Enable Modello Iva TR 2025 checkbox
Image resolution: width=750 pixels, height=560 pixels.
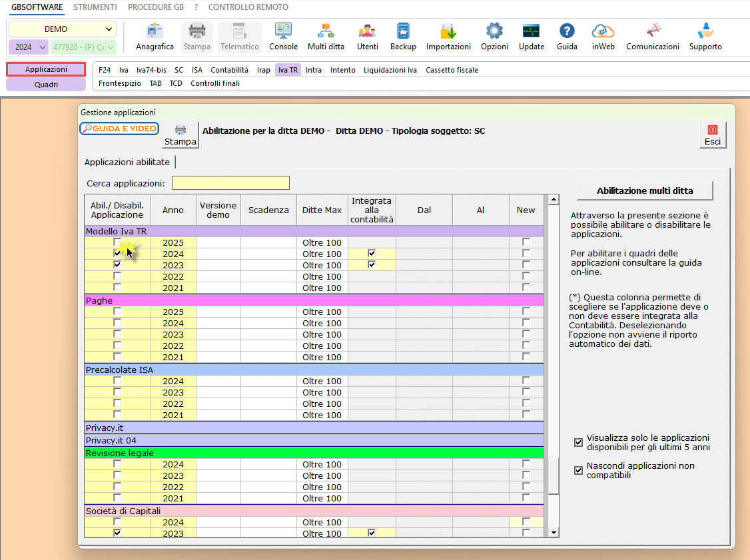pyautogui.click(x=117, y=242)
